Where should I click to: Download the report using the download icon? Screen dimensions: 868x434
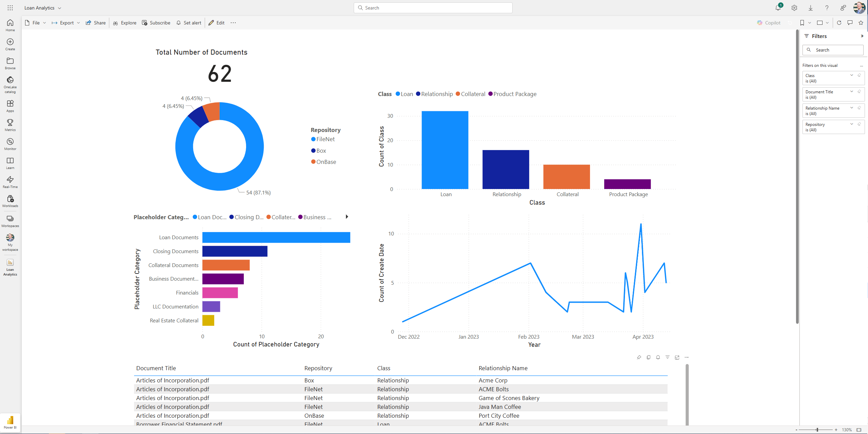click(x=811, y=7)
